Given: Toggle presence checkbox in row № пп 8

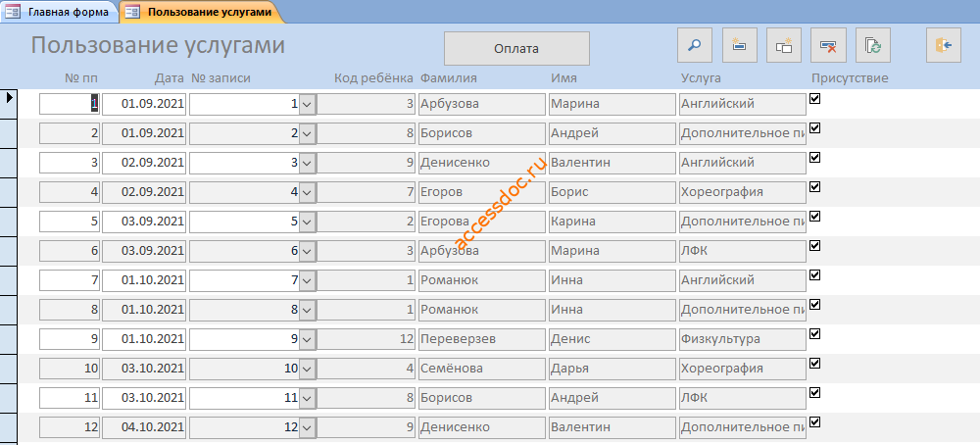Looking at the screenshot, I should click(814, 305).
